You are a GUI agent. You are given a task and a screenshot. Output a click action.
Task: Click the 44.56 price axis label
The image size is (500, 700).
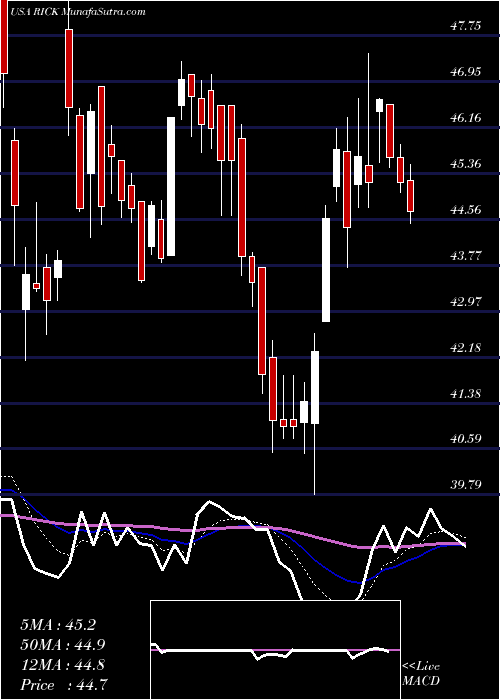466,210
